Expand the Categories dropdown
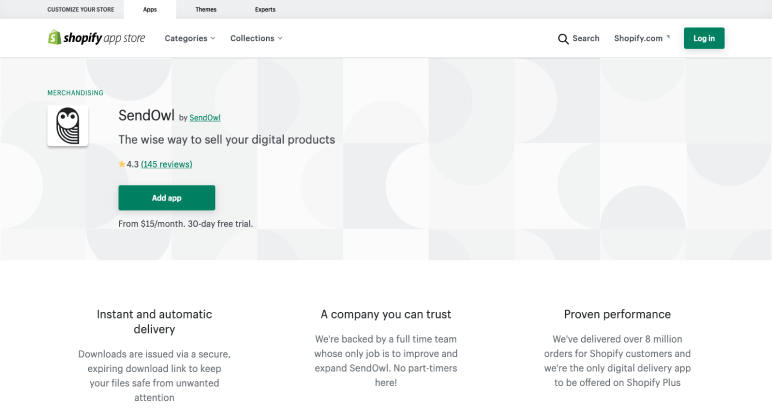The height and width of the screenshot is (420, 772). tap(190, 38)
